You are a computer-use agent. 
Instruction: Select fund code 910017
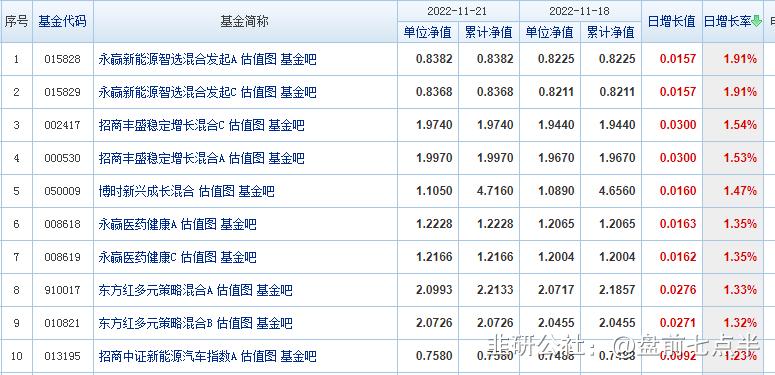click(x=62, y=290)
